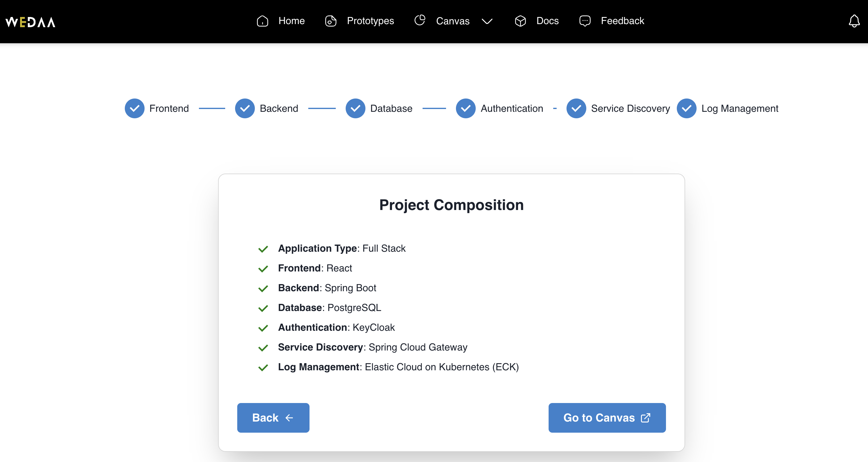Click the Authentication step check circle
This screenshot has width=868, height=462.
click(466, 108)
